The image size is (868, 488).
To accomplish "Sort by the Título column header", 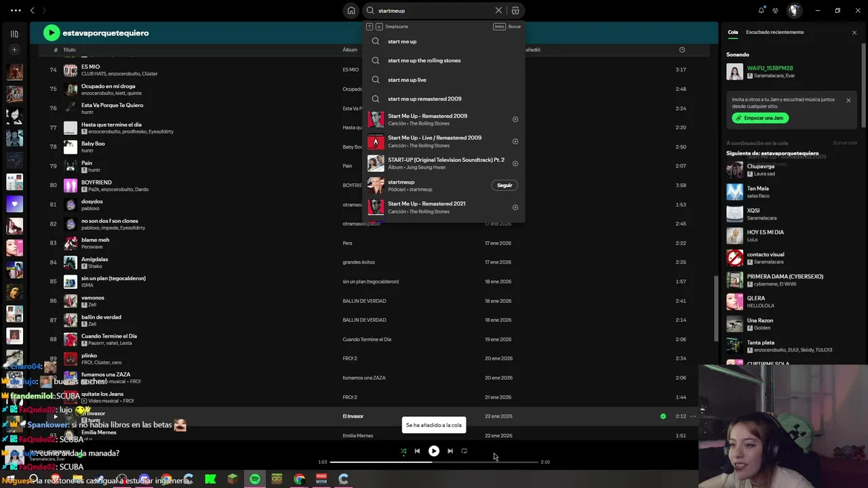I will coord(69,49).
